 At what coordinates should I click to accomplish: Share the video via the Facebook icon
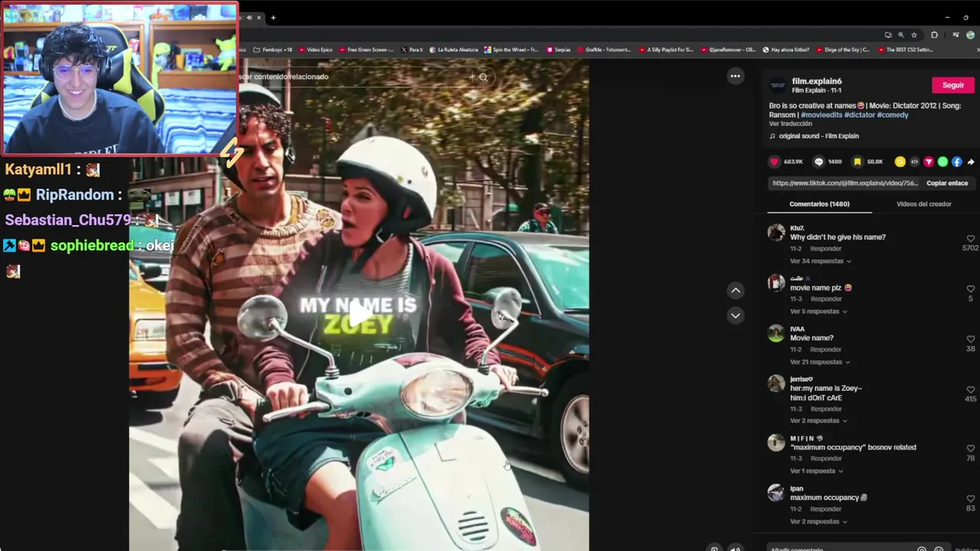click(x=957, y=161)
